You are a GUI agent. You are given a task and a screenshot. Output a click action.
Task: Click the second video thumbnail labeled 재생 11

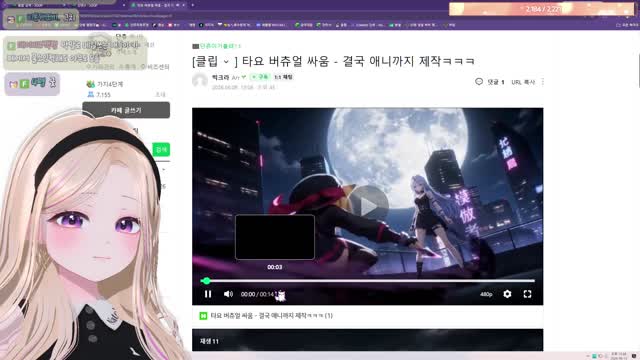367,340
